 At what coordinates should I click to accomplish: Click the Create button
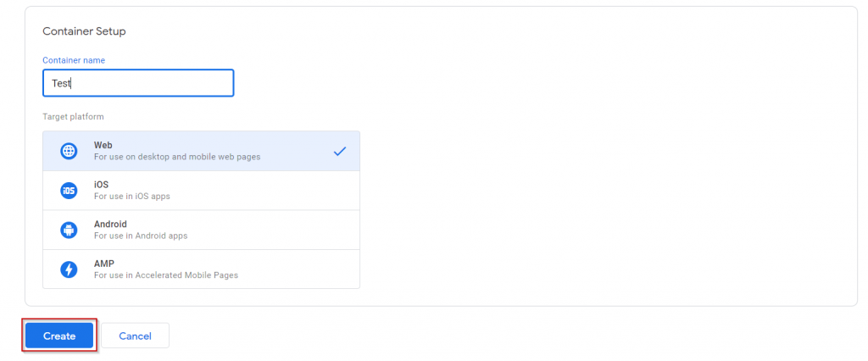pos(59,336)
